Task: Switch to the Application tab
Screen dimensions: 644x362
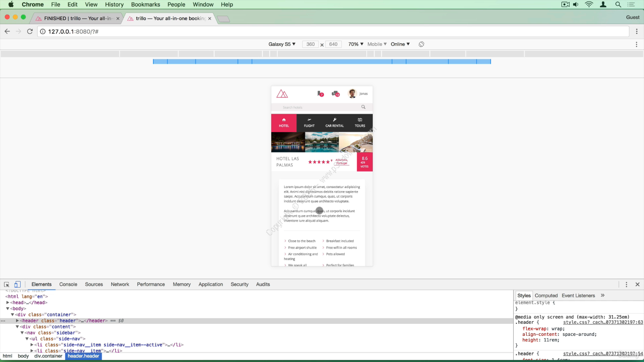Action: pos(211,285)
